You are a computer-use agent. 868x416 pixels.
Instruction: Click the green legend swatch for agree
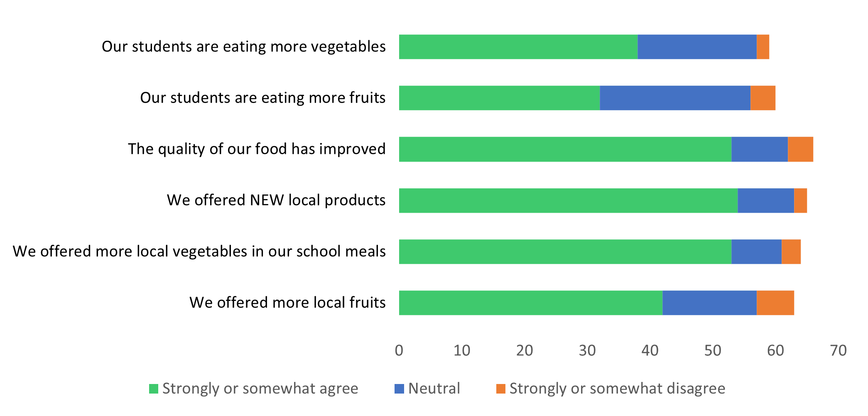click(x=154, y=389)
